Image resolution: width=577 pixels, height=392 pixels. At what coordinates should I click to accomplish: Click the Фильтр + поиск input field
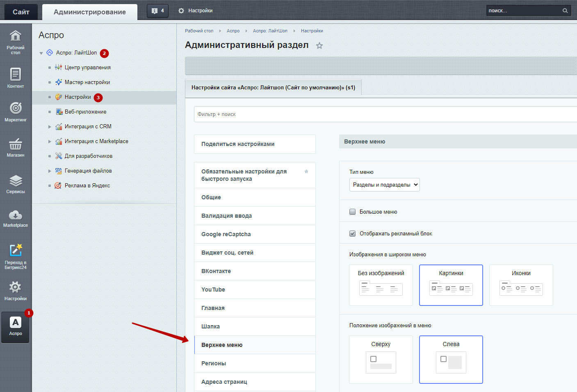pos(385,114)
